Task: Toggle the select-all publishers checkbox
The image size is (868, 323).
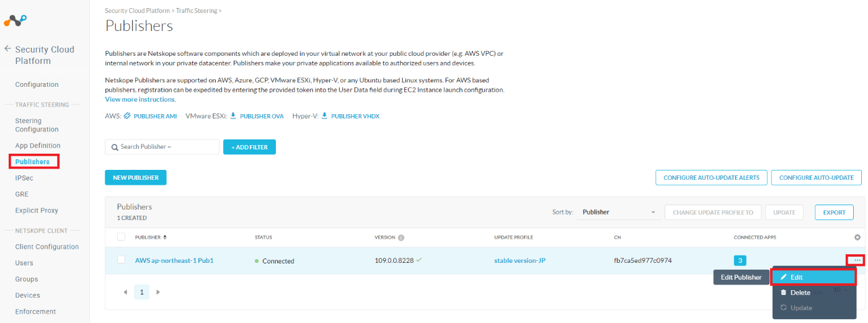Action: pos(122,237)
